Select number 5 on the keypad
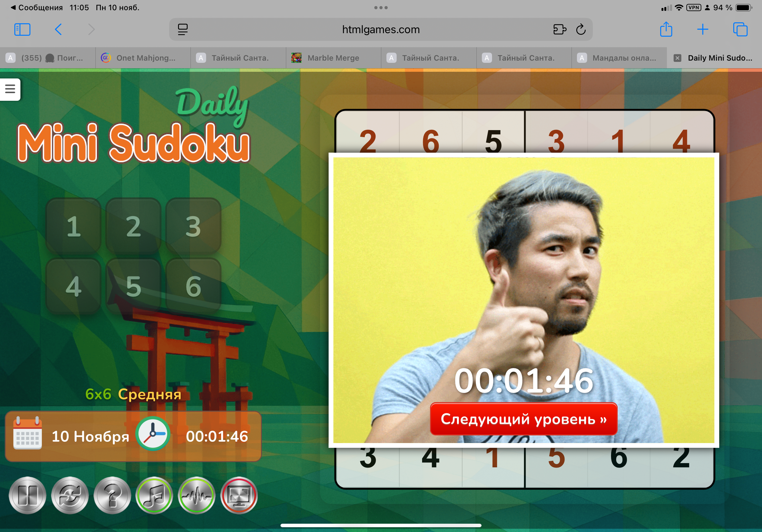Viewport: 762px width, 532px height. [x=133, y=286]
